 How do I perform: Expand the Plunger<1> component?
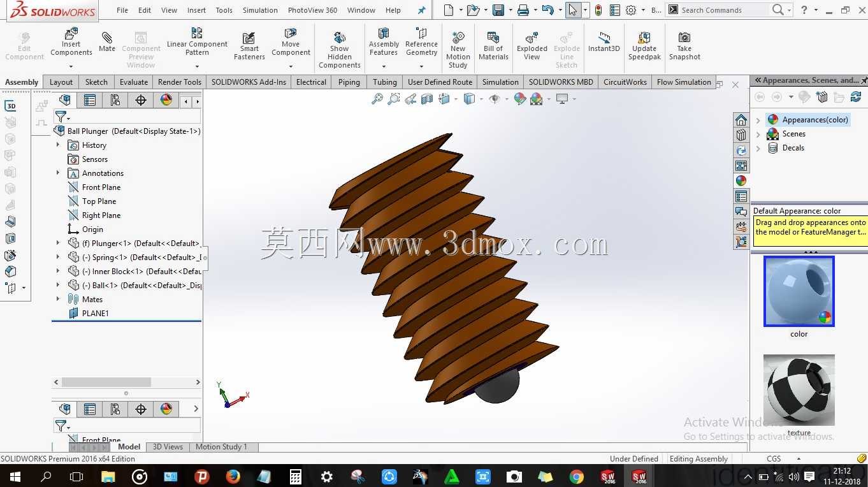58,243
